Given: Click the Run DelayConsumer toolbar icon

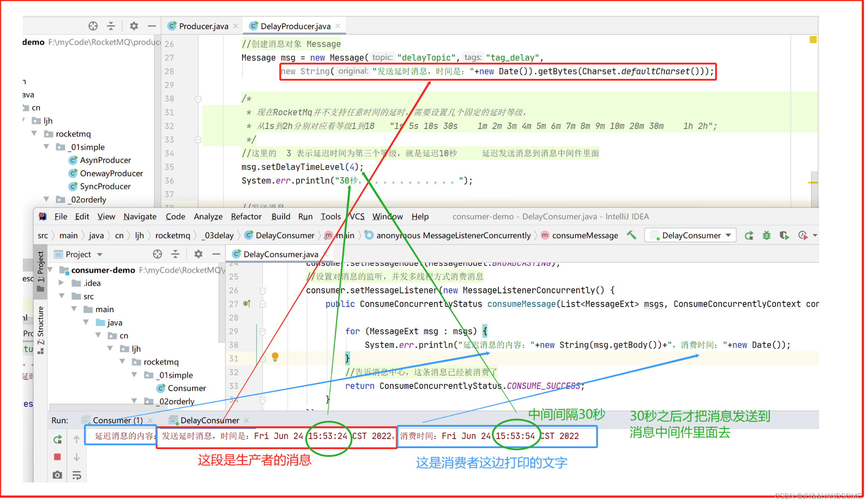Looking at the screenshot, I should coord(748,235).
